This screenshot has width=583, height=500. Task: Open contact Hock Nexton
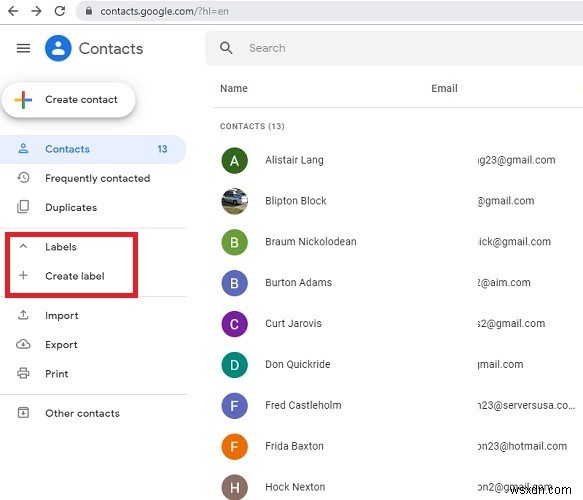tap(295, 487)
